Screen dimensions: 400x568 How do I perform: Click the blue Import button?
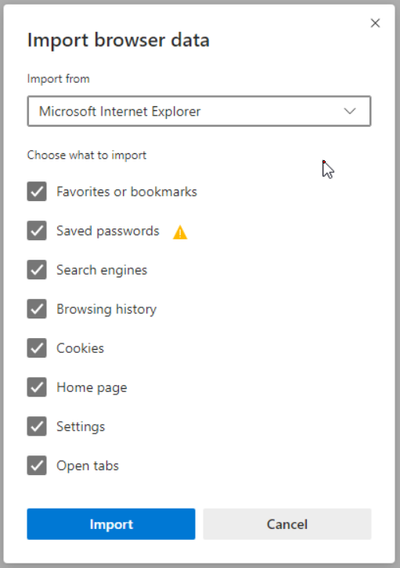pyautogui.click(x=111, y=524)
